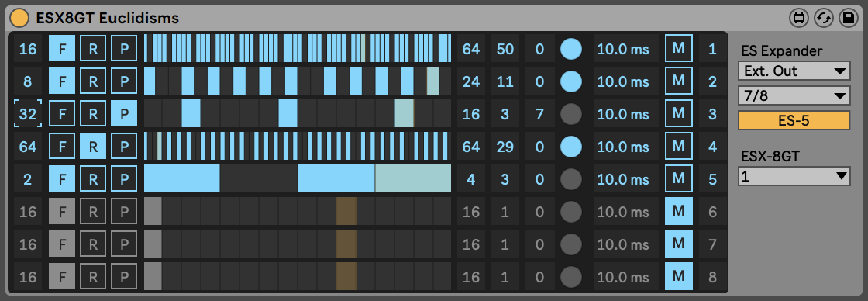
Task: Click the ESX8GT Euclidisms title text
Action: coord(108,19)
